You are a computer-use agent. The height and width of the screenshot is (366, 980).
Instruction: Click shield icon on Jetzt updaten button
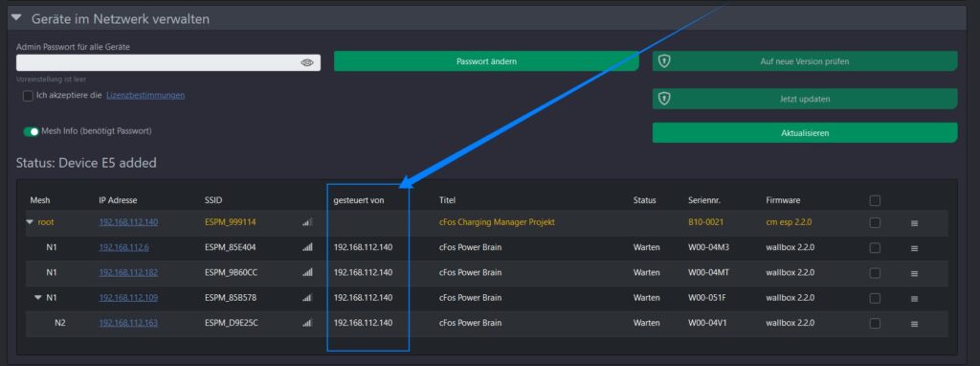click(x=664, y=99)
